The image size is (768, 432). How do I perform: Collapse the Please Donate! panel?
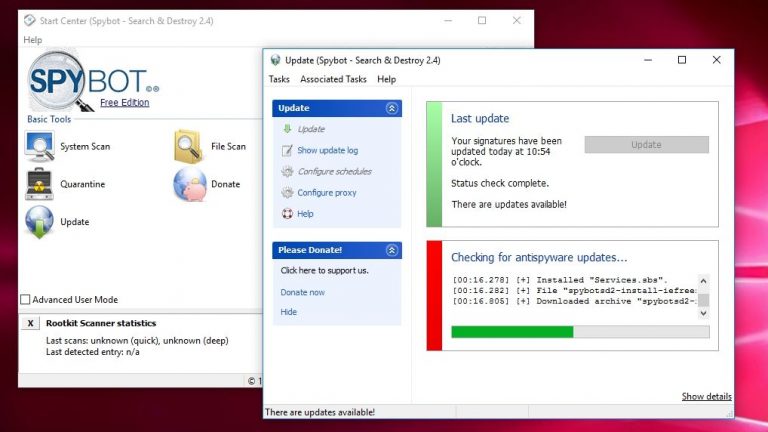point(391,250)
